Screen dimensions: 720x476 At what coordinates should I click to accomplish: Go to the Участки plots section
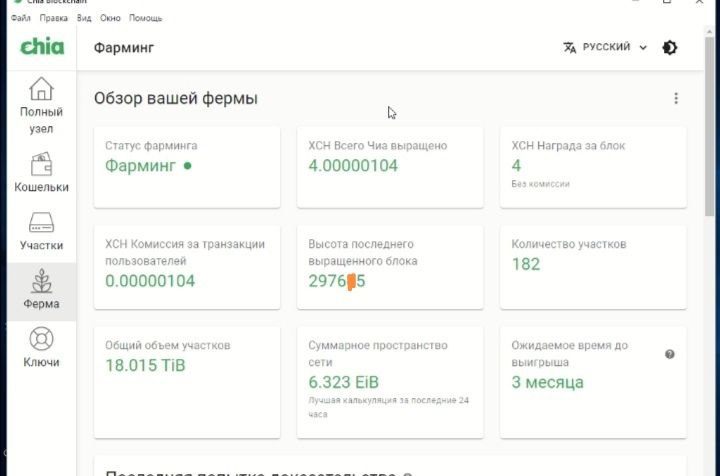(41, 231)
